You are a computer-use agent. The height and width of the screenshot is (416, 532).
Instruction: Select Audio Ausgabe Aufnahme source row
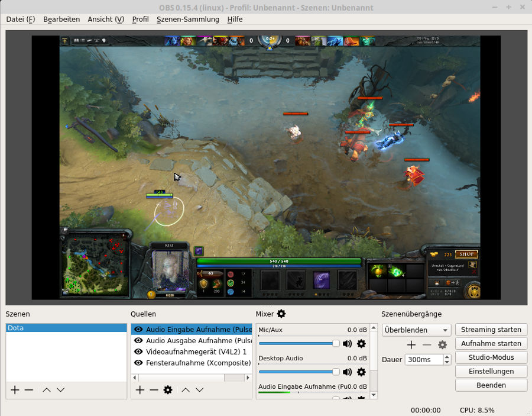click(192, 340)
